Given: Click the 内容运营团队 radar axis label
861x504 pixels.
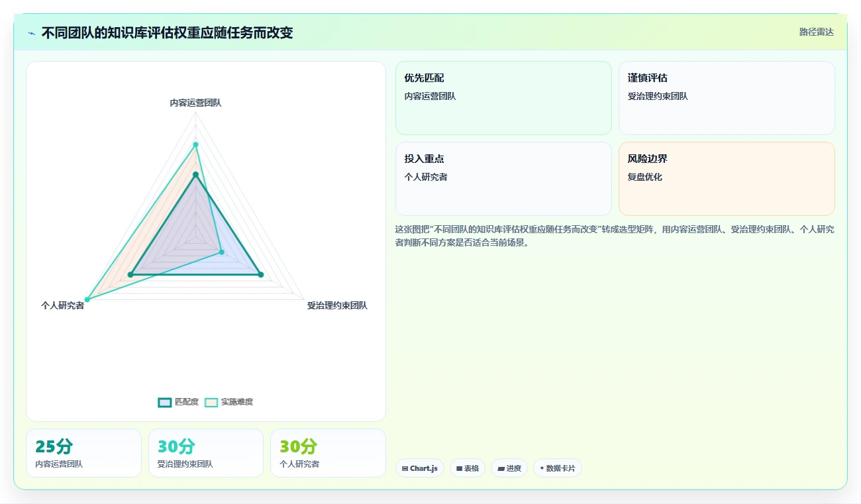Looking at the screenshot, I should pyautogui.click(x=195, y=103).
